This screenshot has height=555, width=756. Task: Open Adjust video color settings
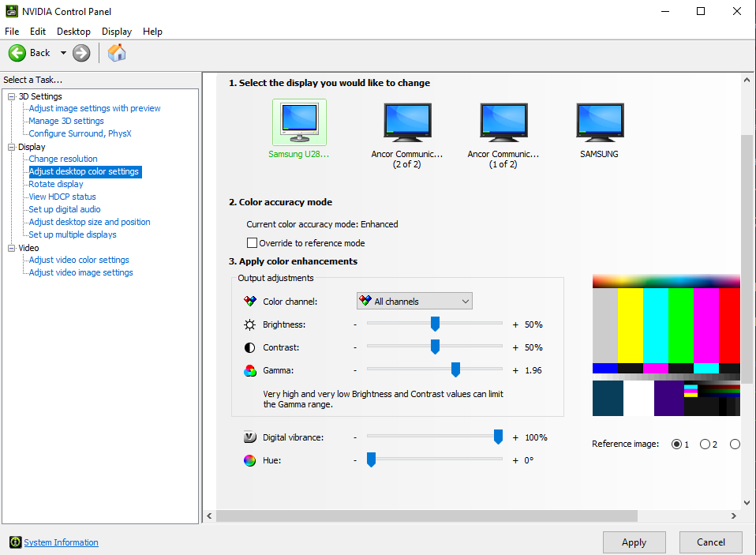pyautogui.click(x=79, y=260)
